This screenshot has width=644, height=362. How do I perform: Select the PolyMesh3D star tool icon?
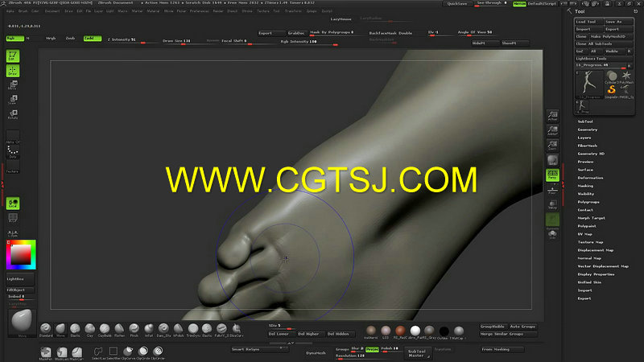[x=626, y=76]
